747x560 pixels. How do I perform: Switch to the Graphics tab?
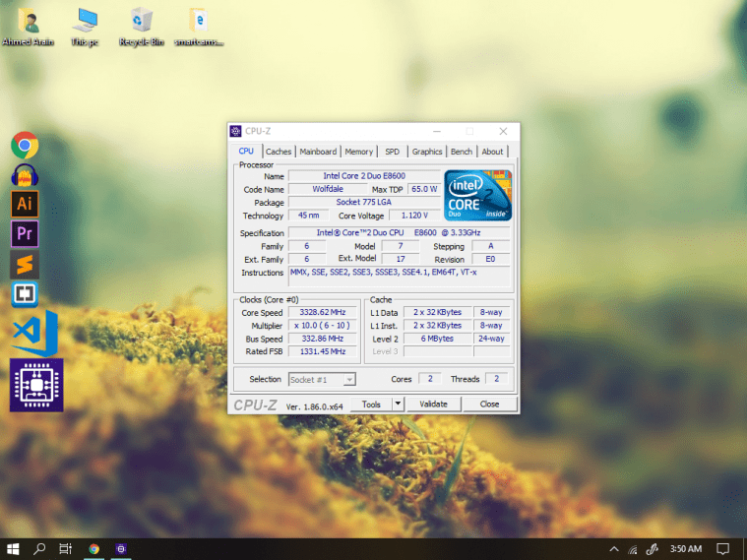(x=427, y=152)
